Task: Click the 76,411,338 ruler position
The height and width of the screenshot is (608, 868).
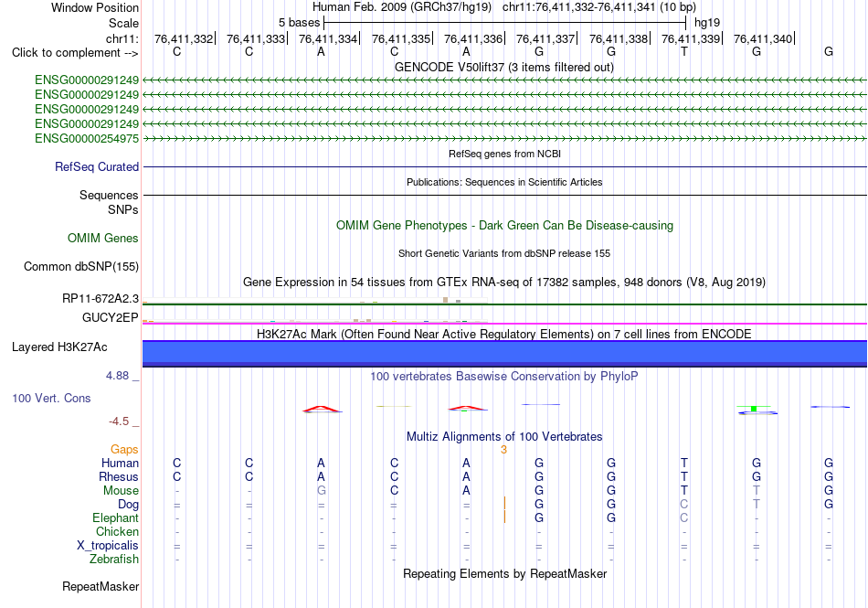Action: point(619,38)
